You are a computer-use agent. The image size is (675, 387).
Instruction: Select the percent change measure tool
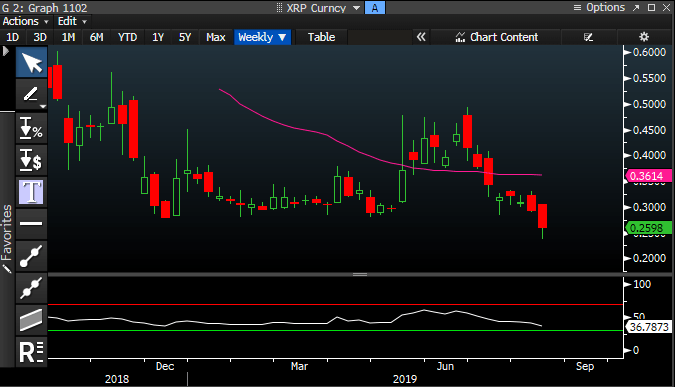click(x=31, y=129)
